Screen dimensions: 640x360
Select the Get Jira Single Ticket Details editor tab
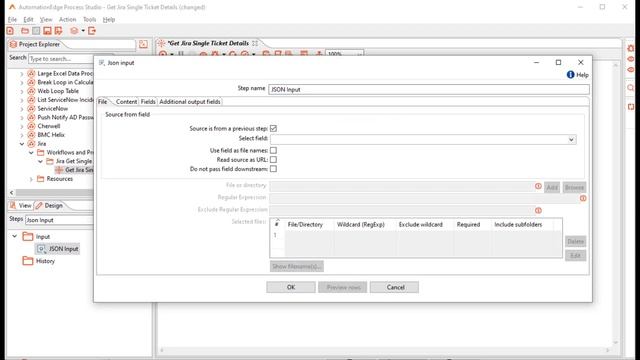[x=209, y=43]
